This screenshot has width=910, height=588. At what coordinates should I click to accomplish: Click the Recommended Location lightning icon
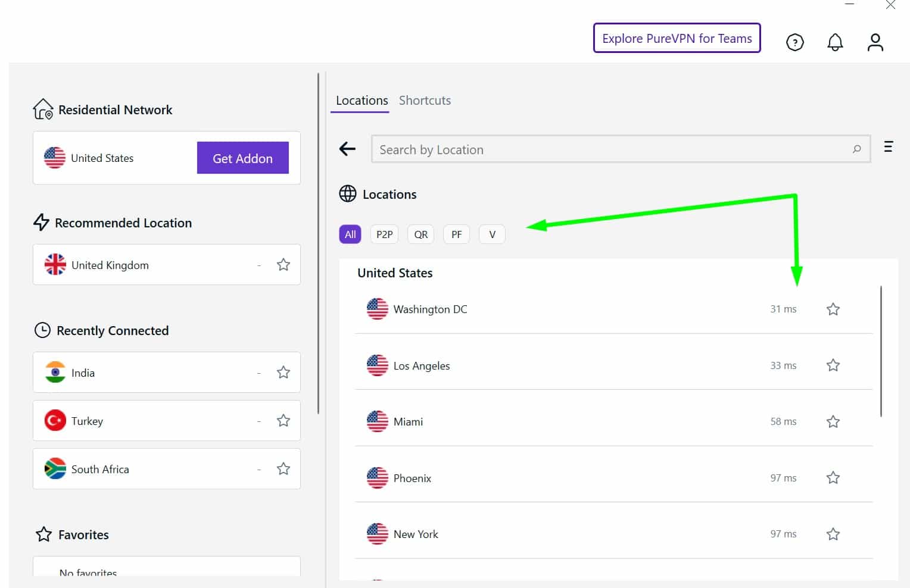(x=41, y=223)
